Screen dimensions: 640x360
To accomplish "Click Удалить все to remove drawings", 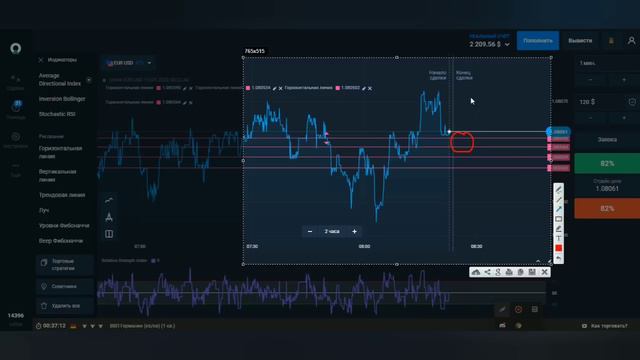I will click(64, 306).
